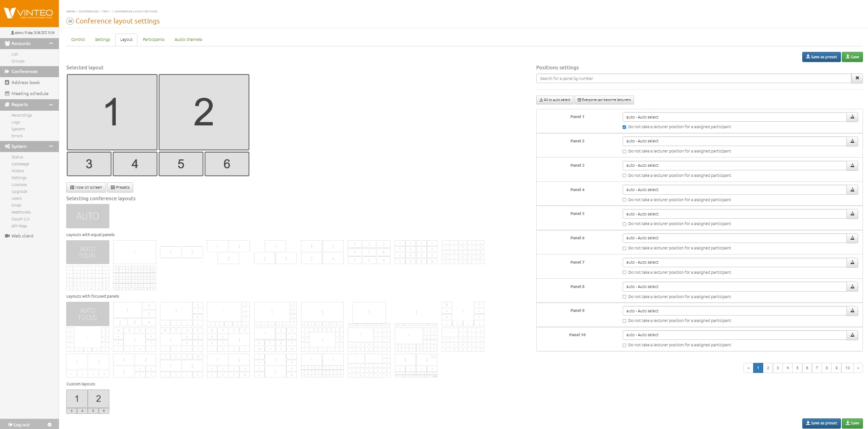868x429 pixels.
Task: Click the VINTEO logo
Action: pyautogui.click(x=29, y=13)
